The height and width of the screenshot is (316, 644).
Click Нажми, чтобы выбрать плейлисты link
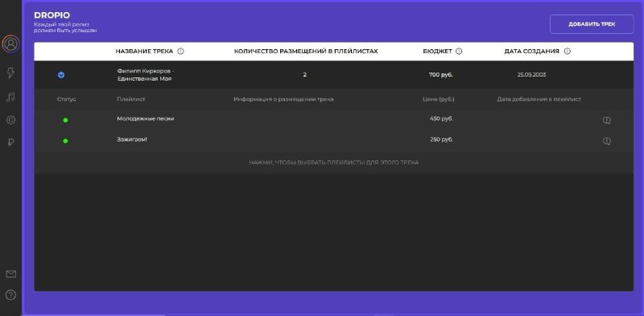click(x=333, y=163)
